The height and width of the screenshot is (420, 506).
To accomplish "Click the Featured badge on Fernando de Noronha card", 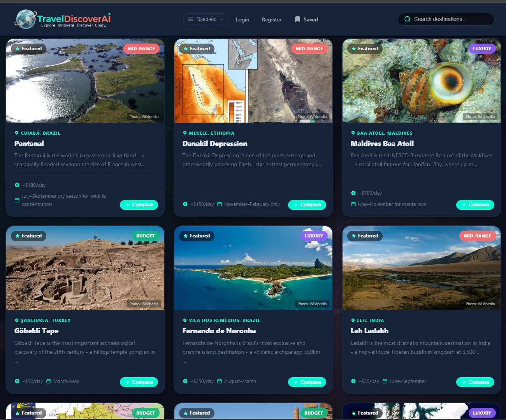I will (197, 236).
